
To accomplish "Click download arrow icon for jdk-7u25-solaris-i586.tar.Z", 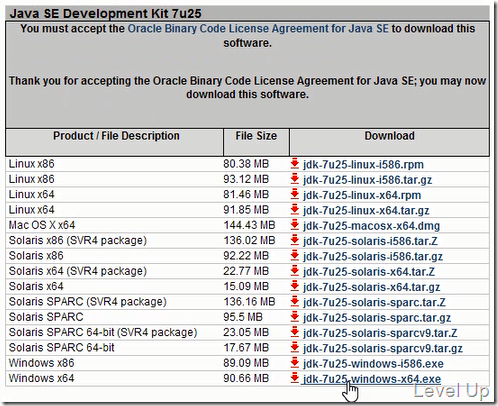I will tap(295, 240).
